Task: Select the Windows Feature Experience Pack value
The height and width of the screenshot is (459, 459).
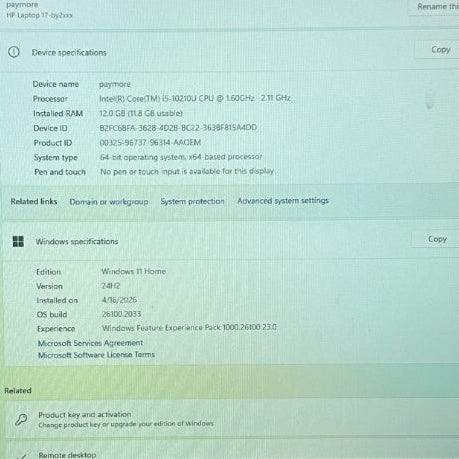Action: pos(189,328)
